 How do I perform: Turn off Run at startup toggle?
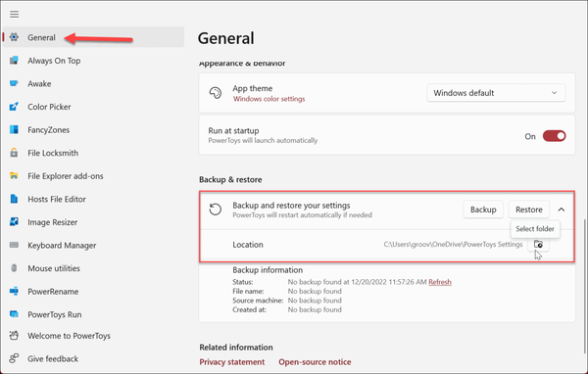pos(554,136)
